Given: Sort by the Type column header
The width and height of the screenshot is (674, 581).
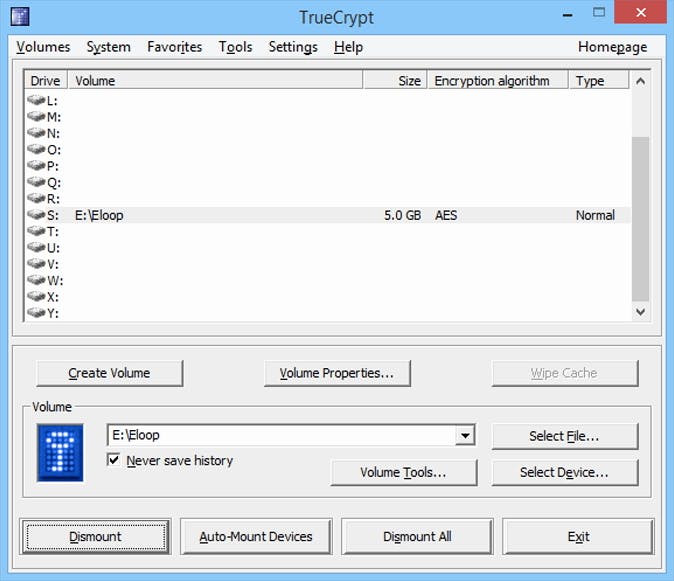Looking at the screenshot, I should 599,81.
